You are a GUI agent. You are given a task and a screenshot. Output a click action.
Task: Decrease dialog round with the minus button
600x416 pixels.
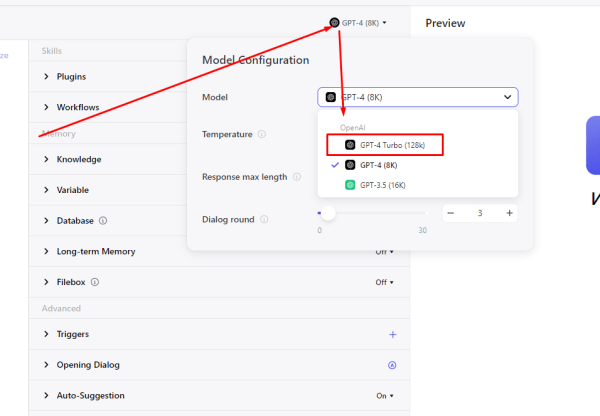[451, 213]
